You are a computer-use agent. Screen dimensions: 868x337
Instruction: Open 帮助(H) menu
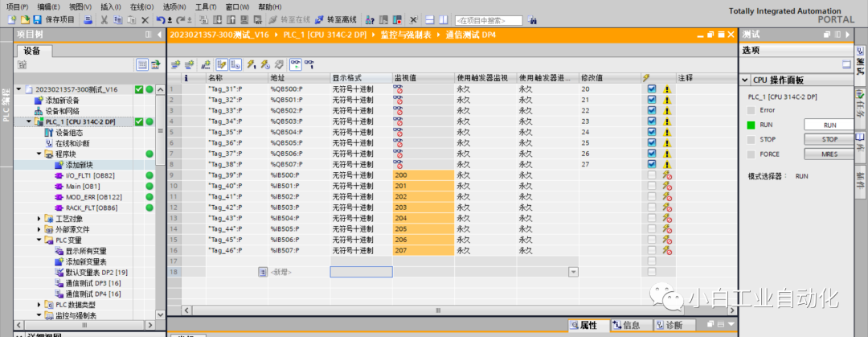[269, 6]
